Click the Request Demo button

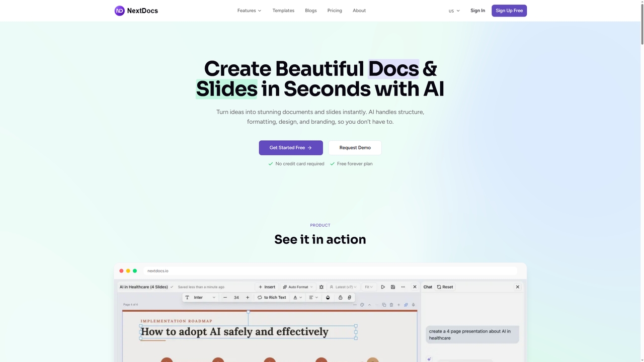355,148
